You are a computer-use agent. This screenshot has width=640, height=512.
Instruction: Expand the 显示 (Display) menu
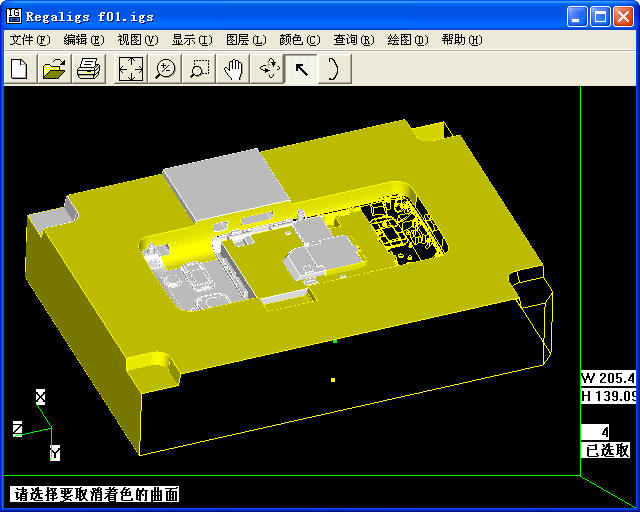click(x=191, y=40)
